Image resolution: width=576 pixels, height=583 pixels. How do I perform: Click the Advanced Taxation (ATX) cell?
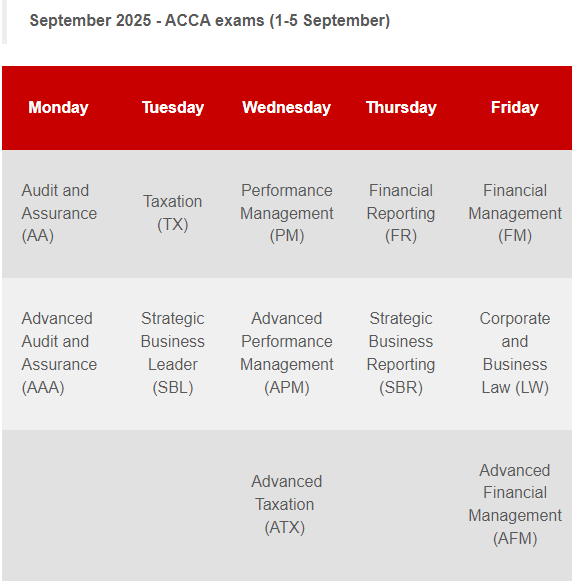(x=287, y=505)
